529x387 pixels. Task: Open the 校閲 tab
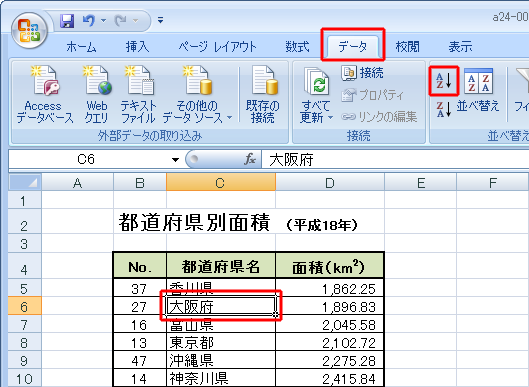[x=408, y=47]
